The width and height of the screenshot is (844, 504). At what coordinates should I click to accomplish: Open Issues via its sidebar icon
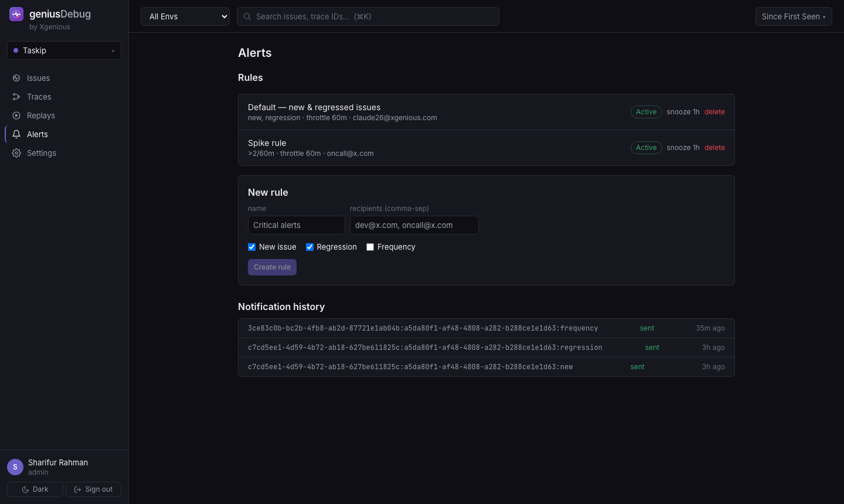click(16, 78)
